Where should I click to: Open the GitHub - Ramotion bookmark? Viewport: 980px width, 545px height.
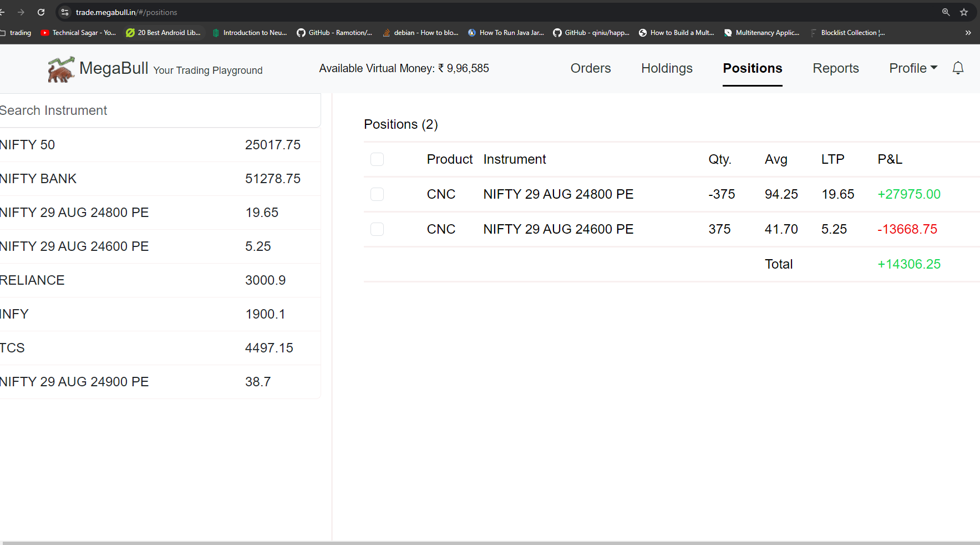tap(335, 32)
